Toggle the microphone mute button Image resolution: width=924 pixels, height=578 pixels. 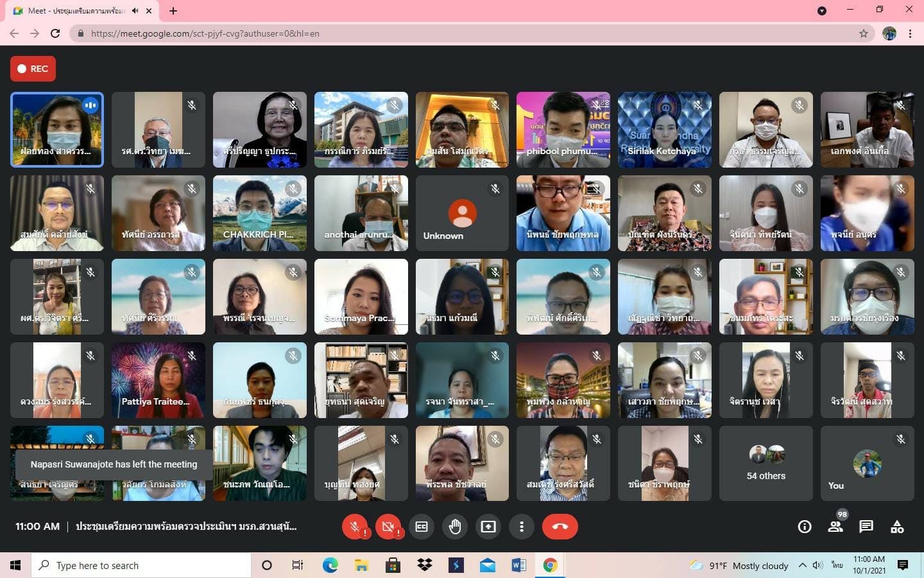(354, 527)
